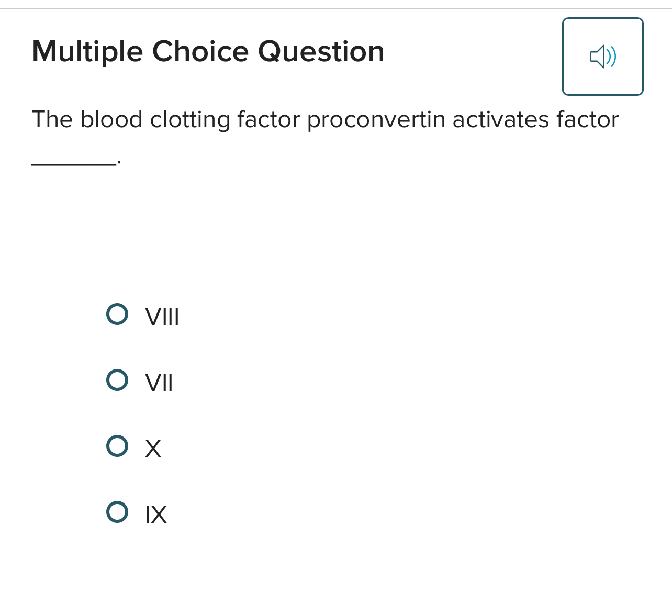Click the word activates in the question

click(501, 120)
